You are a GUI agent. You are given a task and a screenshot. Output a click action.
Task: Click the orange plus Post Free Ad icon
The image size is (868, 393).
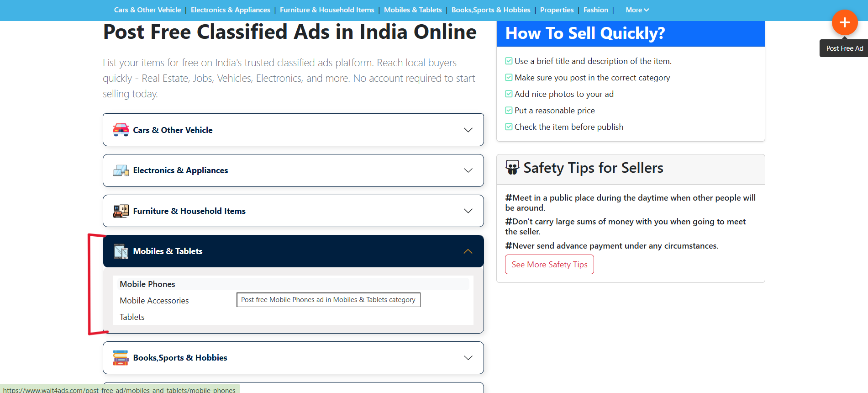click(x=844, y=22)
